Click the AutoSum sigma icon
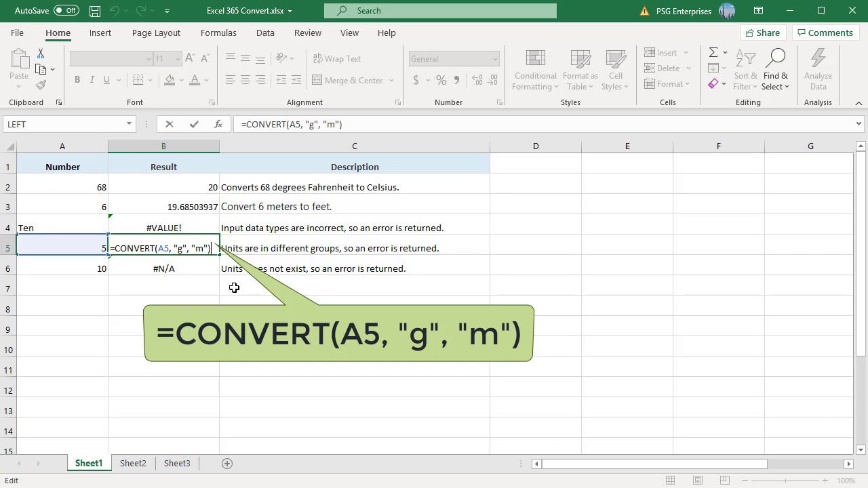This screenshot has width=868, height=488. [x=713, y=52]
